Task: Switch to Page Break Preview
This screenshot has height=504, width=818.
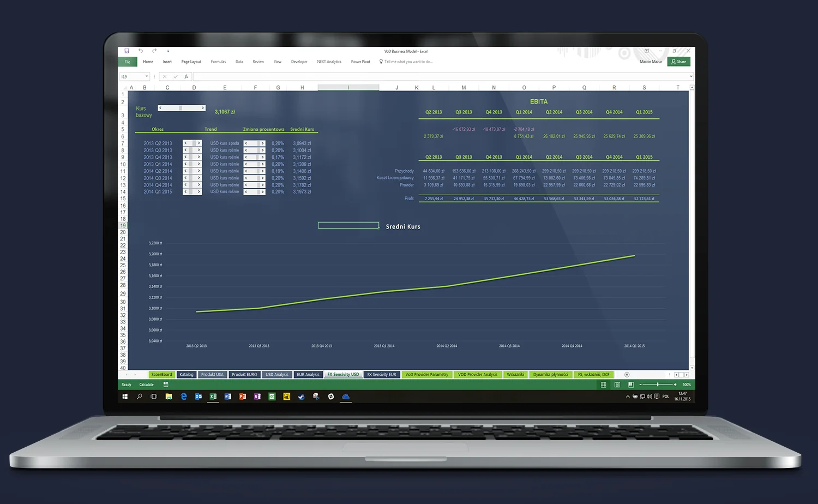Action: click(631, 385)
